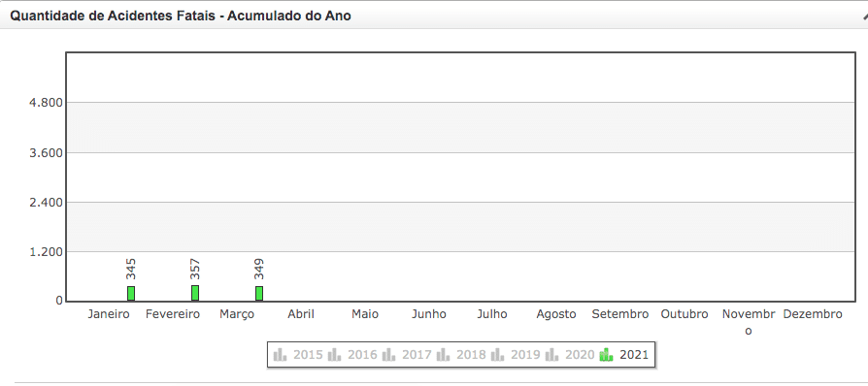Viewport: 868px width, 386px height.
Task: Click the 357 value label above Fevereiro
Action: pyautogui.click(x=195, y=270)
